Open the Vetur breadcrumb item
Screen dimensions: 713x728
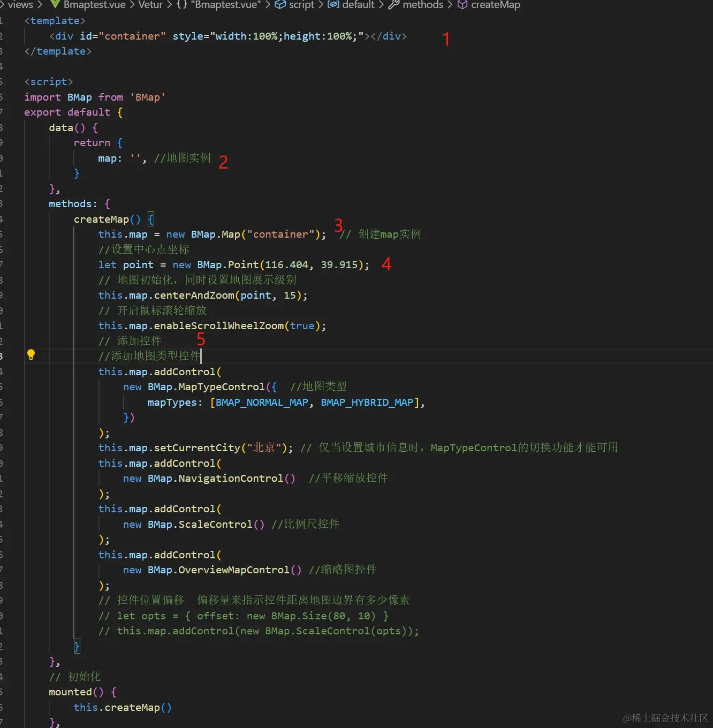[150, 4]
